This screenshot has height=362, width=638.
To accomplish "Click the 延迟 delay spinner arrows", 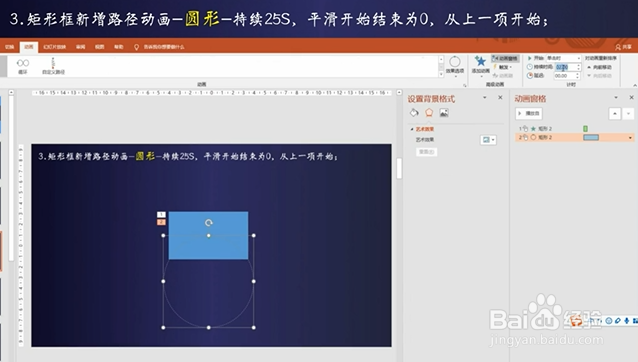I will 578,76.
